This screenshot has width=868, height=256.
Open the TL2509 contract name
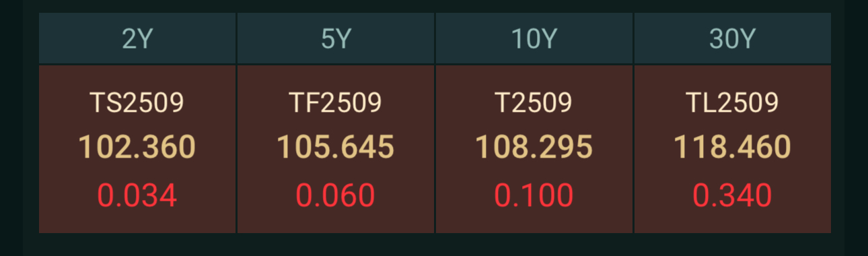click(733, 103)
